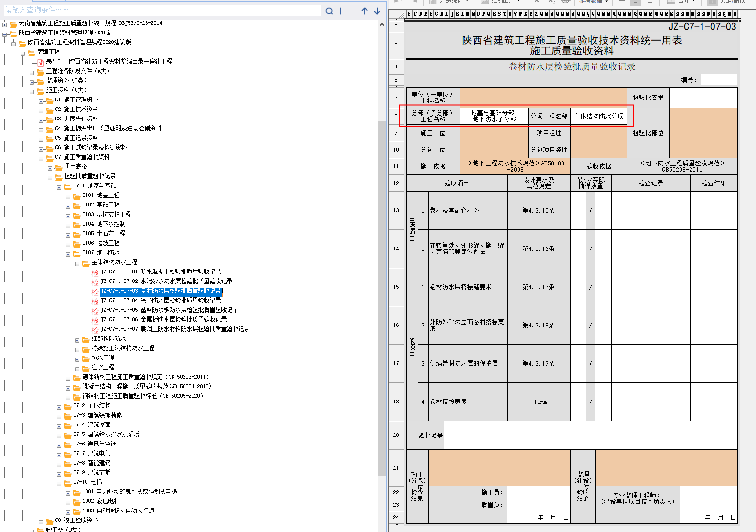Expand the 工程准备阶段文件（A类） node
This screenshot has width=756, height=532.
(x=32, y=72)
